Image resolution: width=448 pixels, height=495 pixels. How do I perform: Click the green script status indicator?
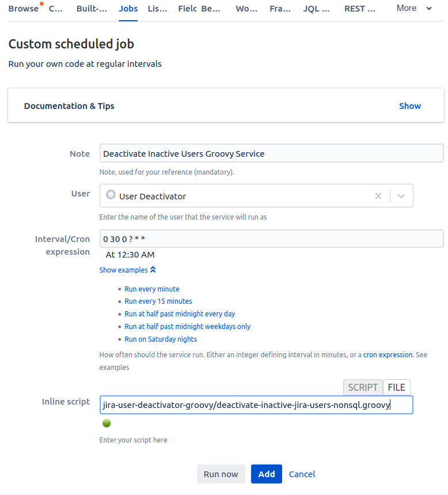point(106,423)
